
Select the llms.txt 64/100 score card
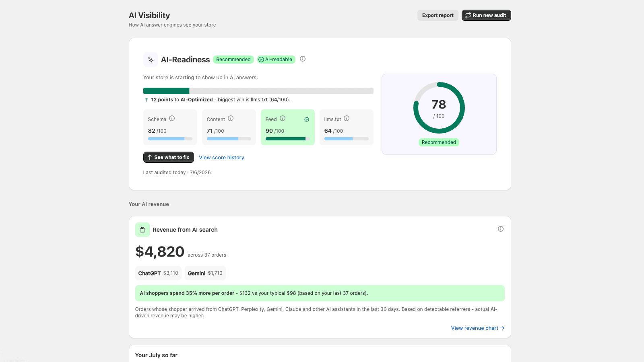coord(347,127)
